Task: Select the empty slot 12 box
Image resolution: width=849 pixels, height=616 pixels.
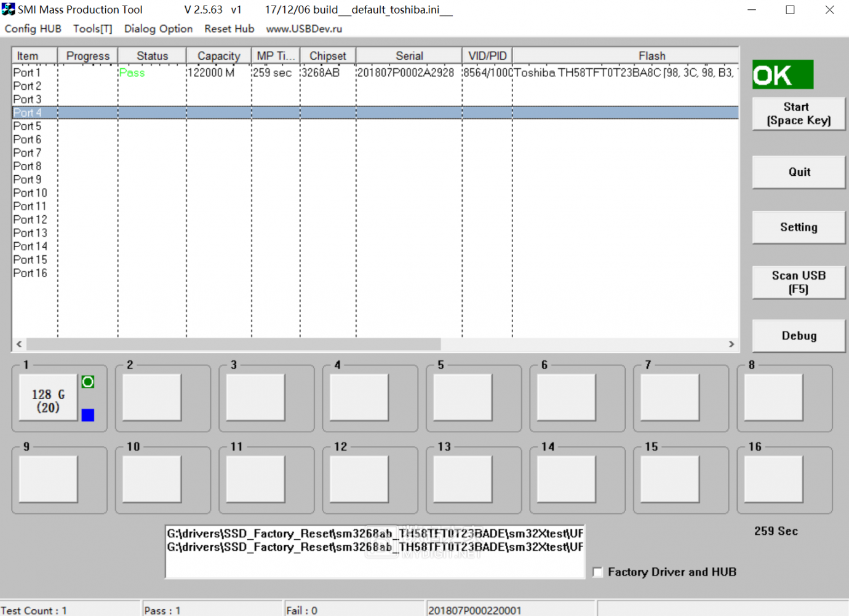Action: tap(359, 479)
